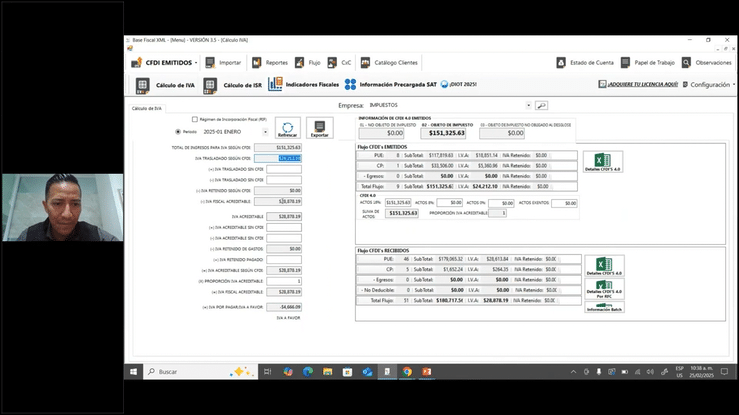Screen dimensions: 739x415
Task: Open the CFDI EMITIDOS menu
Action: (x=164, y=63)
